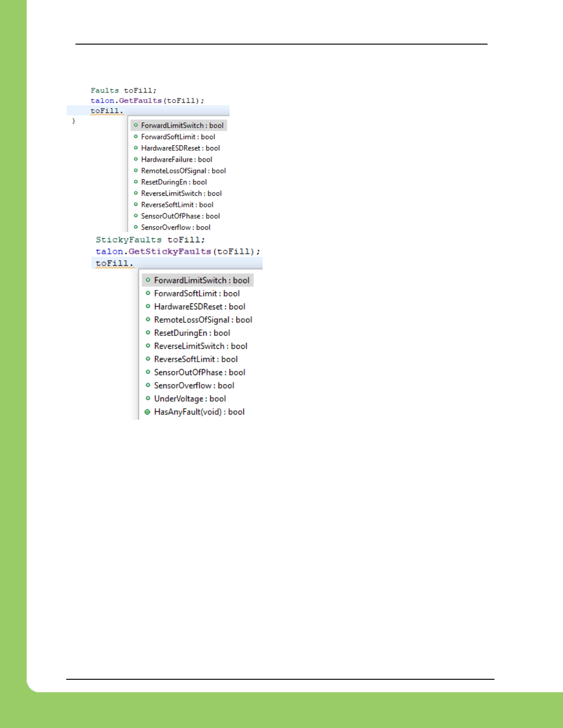Select 'UnderVoltage : bool' completion entry
The image size is (563, 728).
[190, 399]
